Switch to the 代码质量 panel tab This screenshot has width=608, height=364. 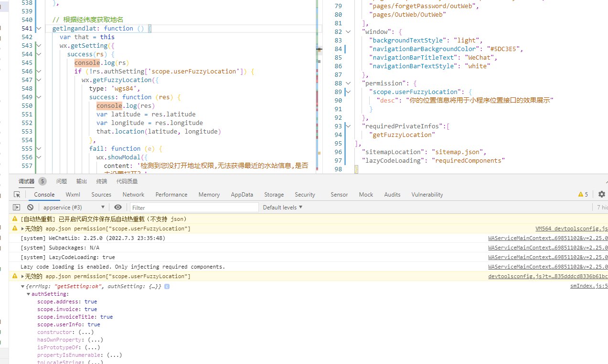pyautogui.click(x=127, y=181)
